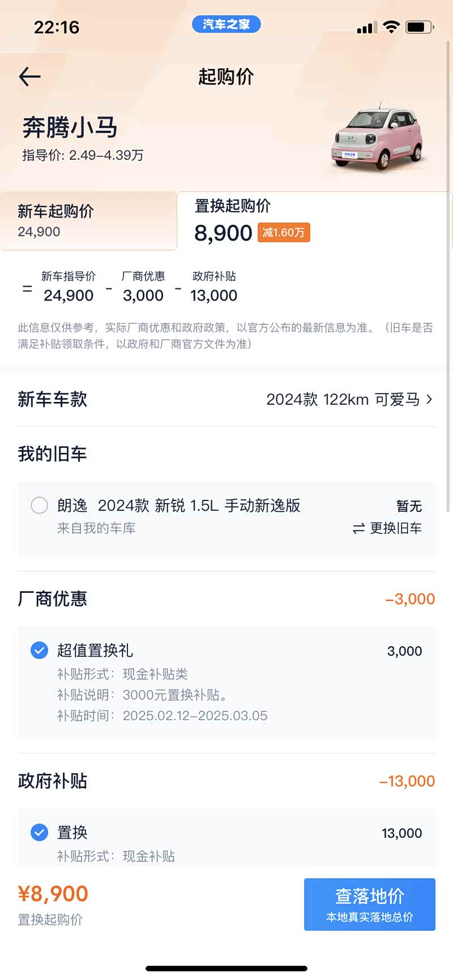The height and width of the screenshot is (980, 453).
Task: Select the 朗逸 old car radio button
Action: 39,505
